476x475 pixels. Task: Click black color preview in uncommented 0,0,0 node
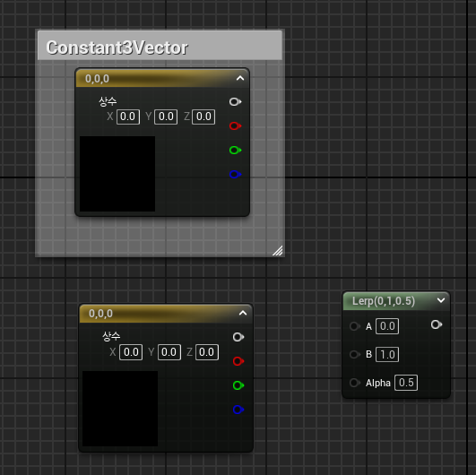pyautogui.click(x=120, y=409)
